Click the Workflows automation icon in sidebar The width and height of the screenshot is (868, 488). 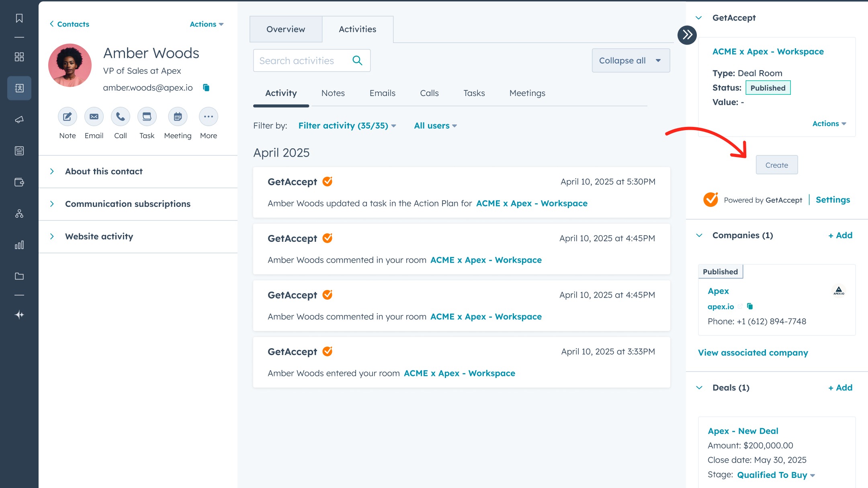pyautogui.click(x=19, y=214)
